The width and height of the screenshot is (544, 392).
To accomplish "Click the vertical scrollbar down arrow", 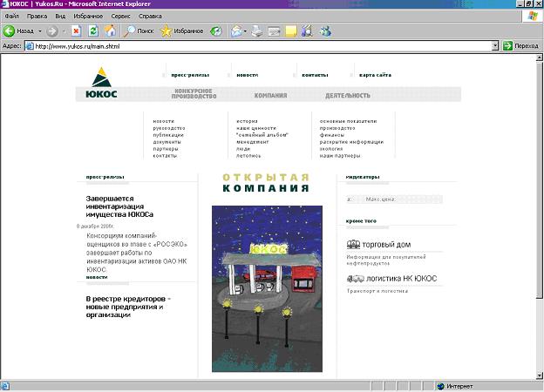I will [x=539, y=375].
